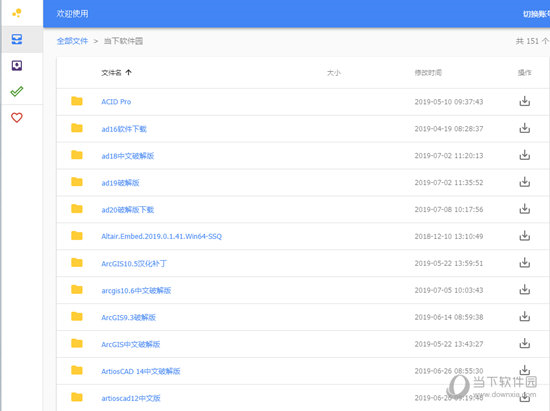Open the ACID Pro folder link
This screenshot has width=550, height=411.
(x=116, y=102)
